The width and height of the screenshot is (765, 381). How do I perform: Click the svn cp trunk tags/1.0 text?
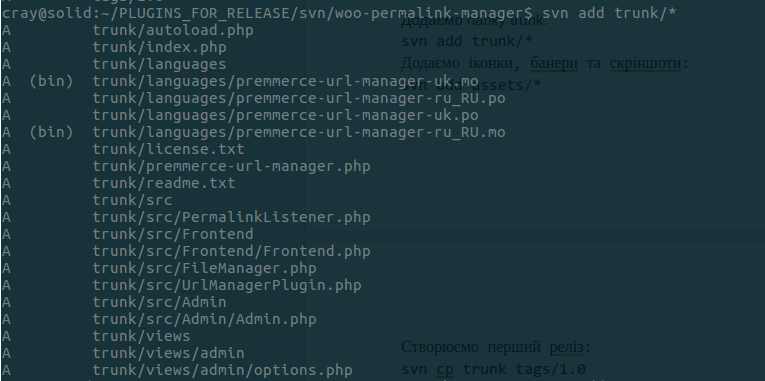(493, 369)
